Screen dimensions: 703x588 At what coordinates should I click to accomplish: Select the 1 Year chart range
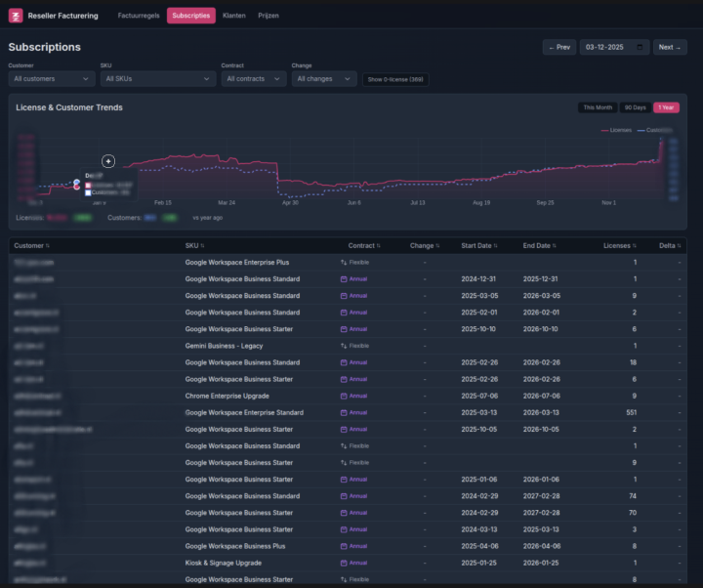click(x=666, y=107)
